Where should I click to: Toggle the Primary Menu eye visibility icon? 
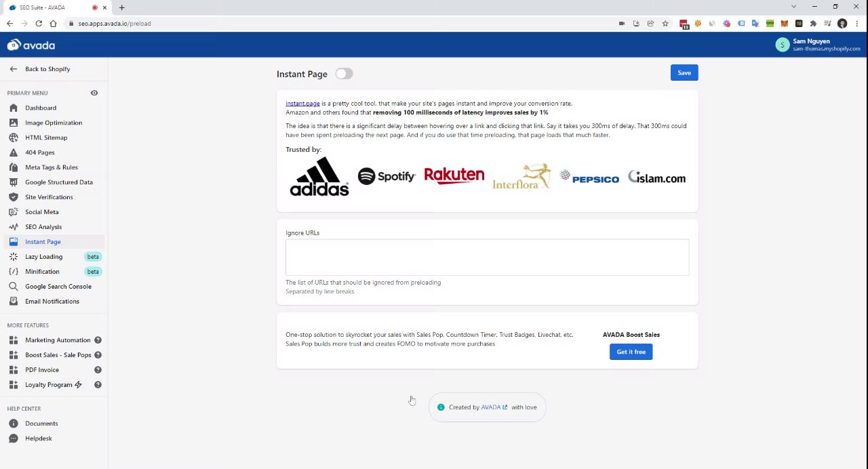94,93
